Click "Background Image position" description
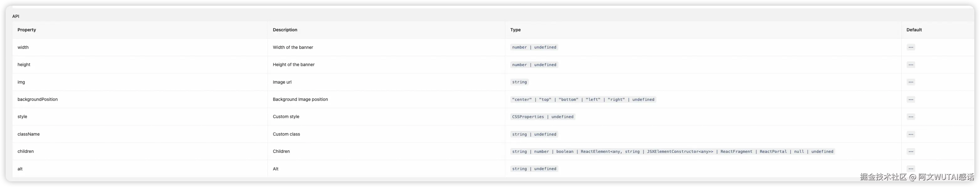The width and height of the screenshot is (980, 187). [x=300, y=100]
